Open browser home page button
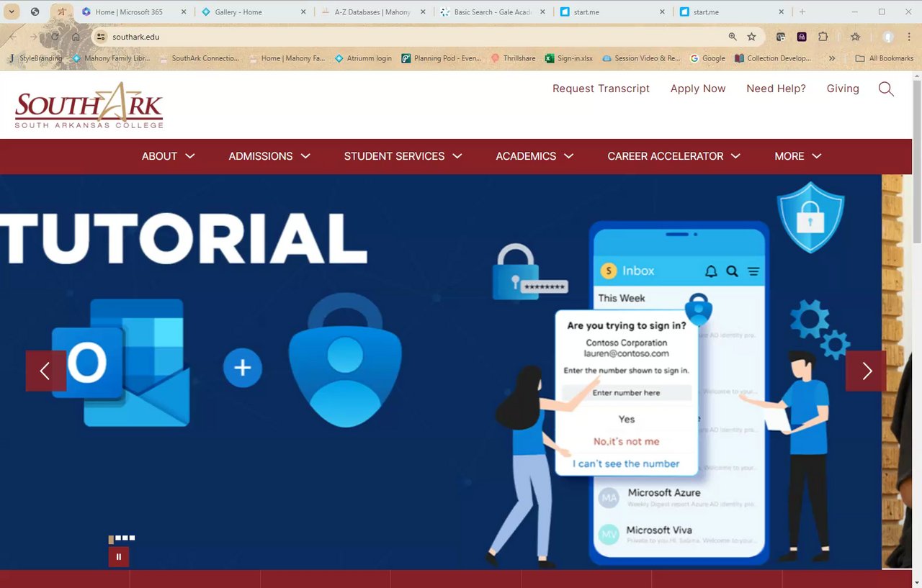The image size is (922, 588). pos(76,37)
